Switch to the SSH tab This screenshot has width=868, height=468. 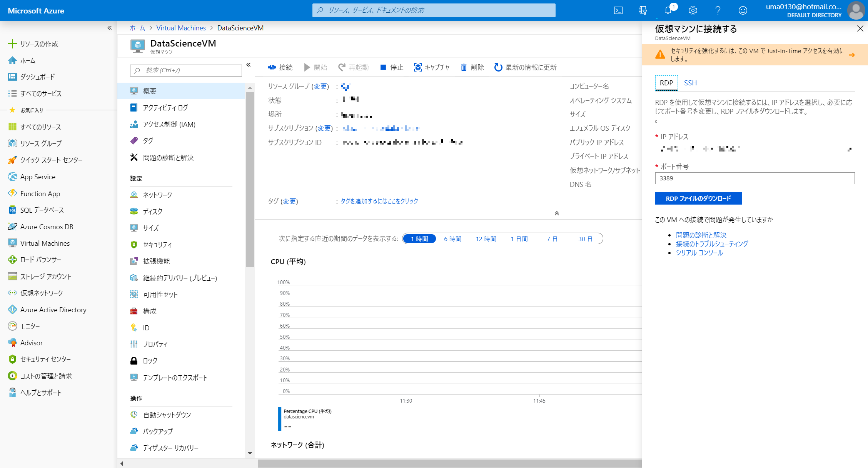(690, 83)
